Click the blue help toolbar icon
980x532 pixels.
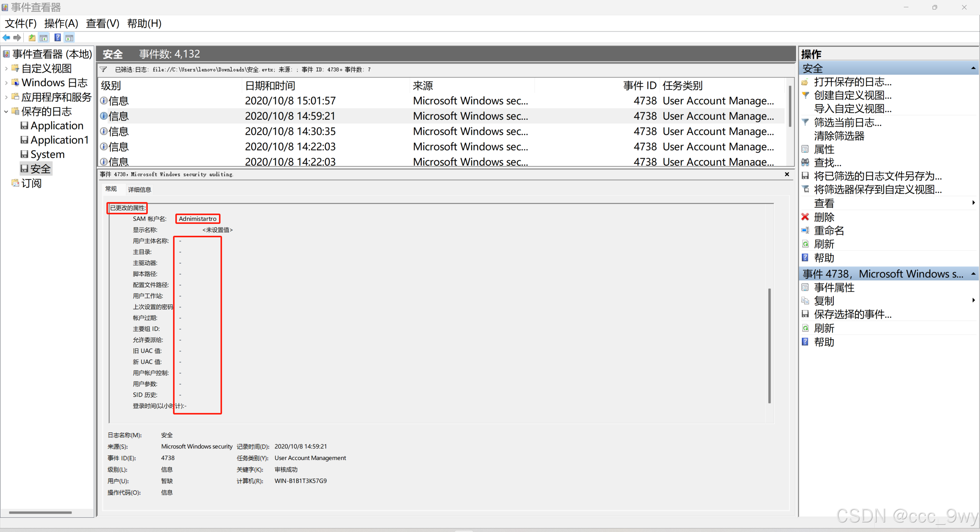57,38
